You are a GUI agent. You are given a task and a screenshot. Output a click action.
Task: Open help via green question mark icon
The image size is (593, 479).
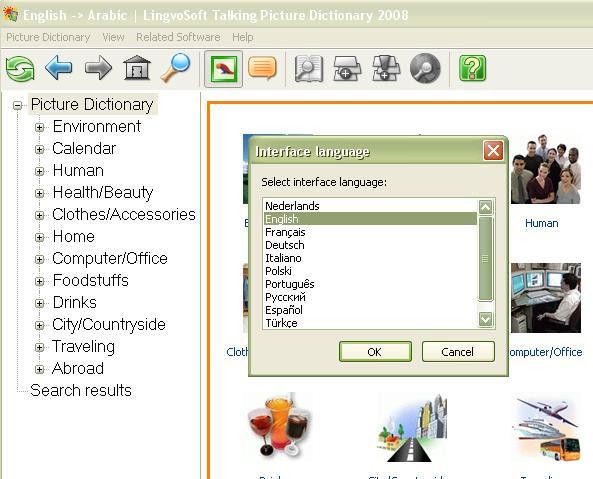tap(472, 68)
